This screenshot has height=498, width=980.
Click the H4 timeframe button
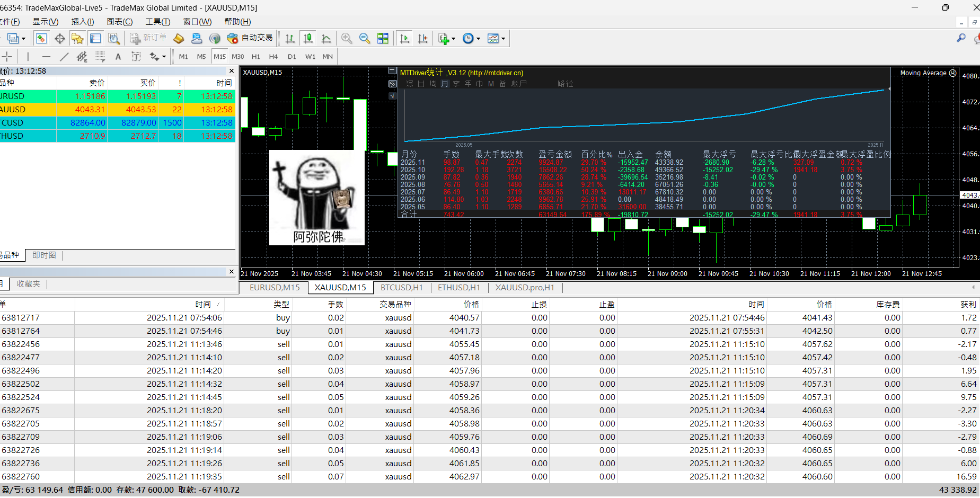coord(273,57)
